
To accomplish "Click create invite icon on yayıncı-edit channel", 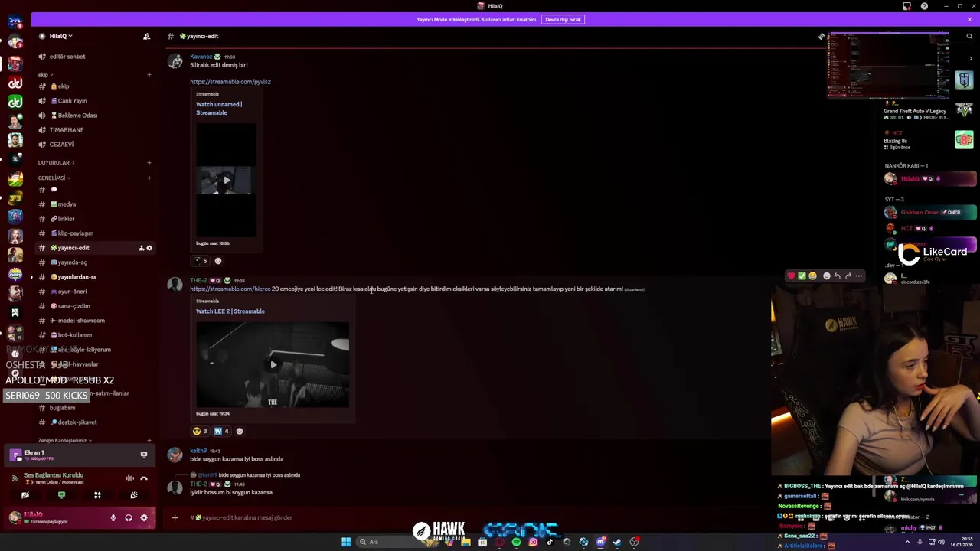I will [x=141, y=248].
